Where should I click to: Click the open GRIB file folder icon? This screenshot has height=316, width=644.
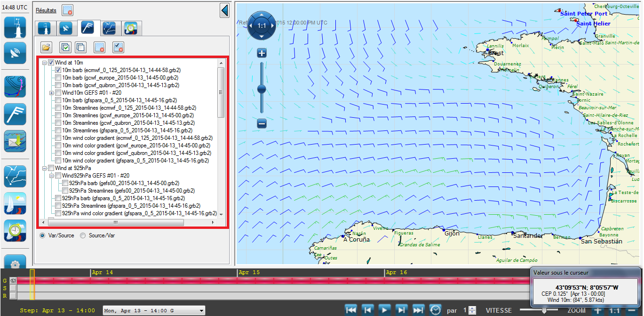click(46, 47)
